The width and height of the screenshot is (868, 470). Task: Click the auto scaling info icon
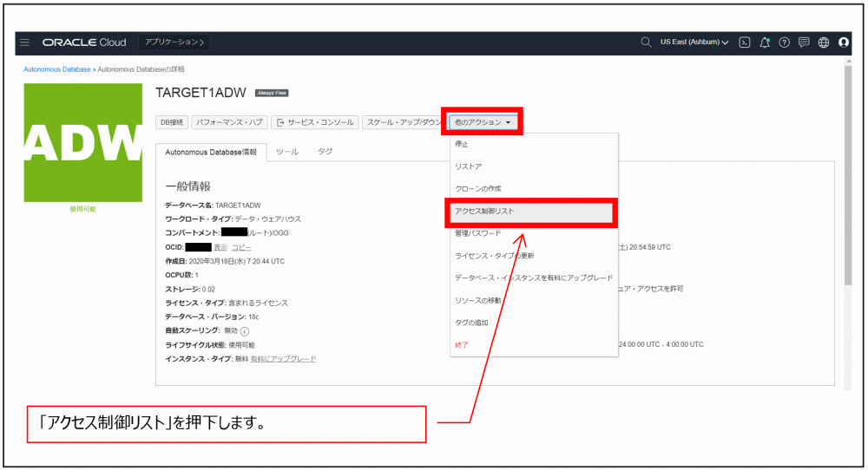[x=245, y=331]
